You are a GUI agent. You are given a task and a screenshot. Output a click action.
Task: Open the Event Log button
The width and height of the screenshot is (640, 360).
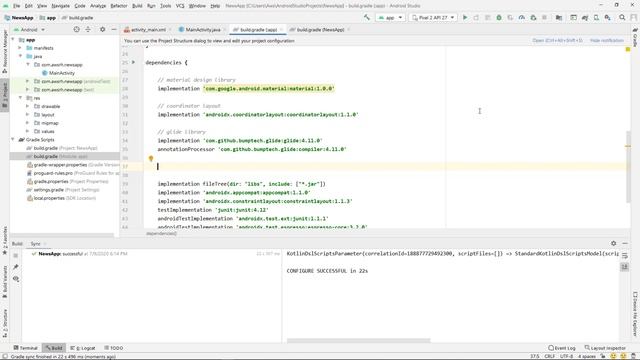pyautogui.click(x=562, y=348)
